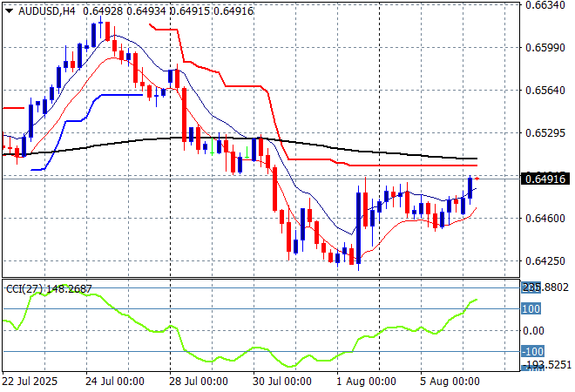Click the 0.64250 price axis label
Viewport: 575px width, 392px height.
(x=545, y=260)
